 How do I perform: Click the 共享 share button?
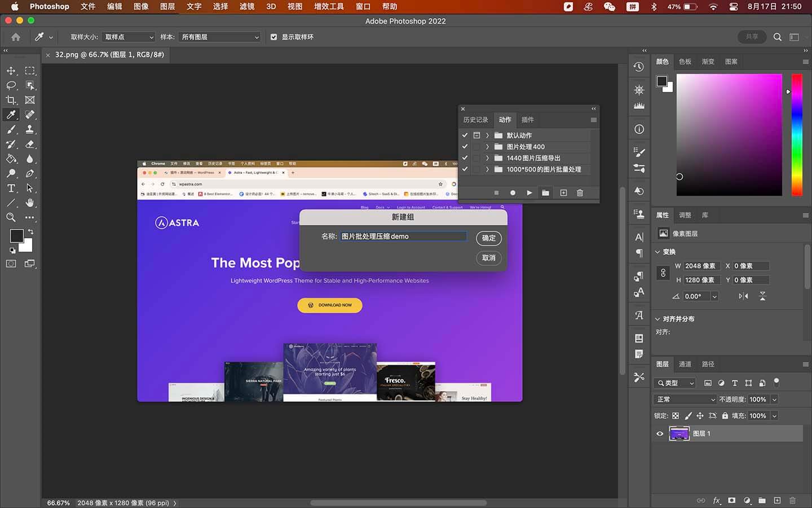tap(752, 37)
